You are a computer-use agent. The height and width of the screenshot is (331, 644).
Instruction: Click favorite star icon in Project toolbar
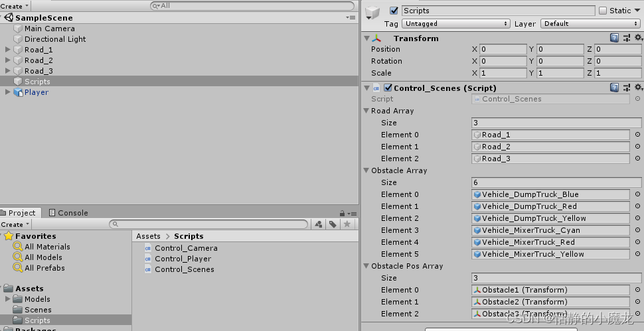[347, 224]
